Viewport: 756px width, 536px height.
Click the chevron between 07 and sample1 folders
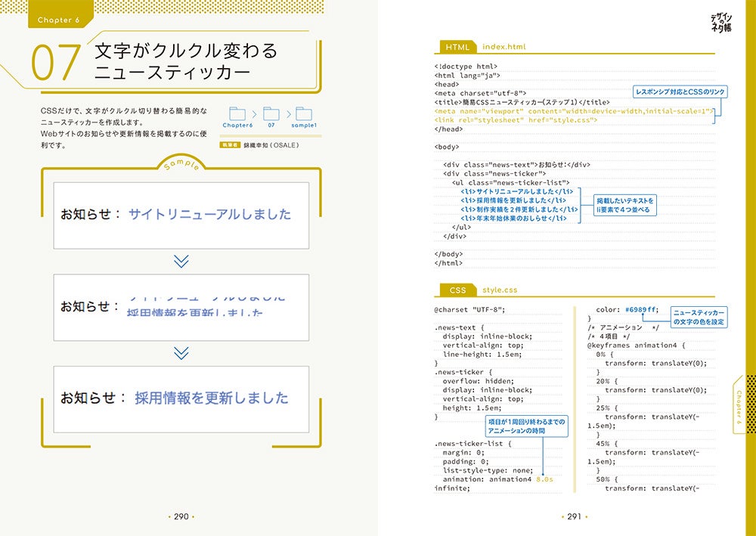click(x=288, y=114)
